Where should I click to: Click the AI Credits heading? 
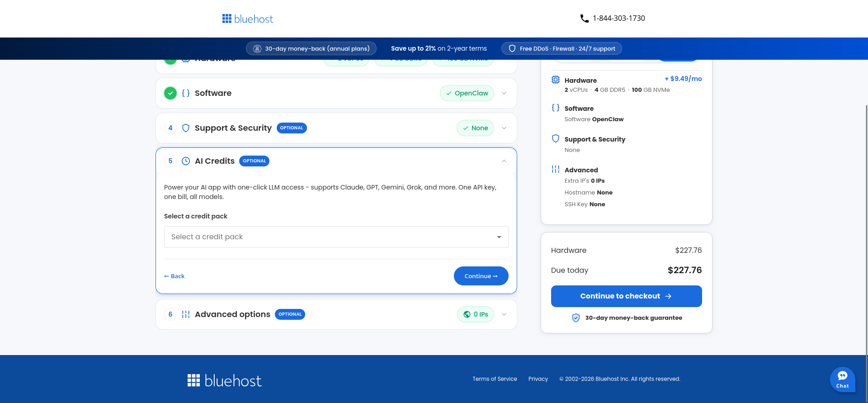(x=215, y=161)
